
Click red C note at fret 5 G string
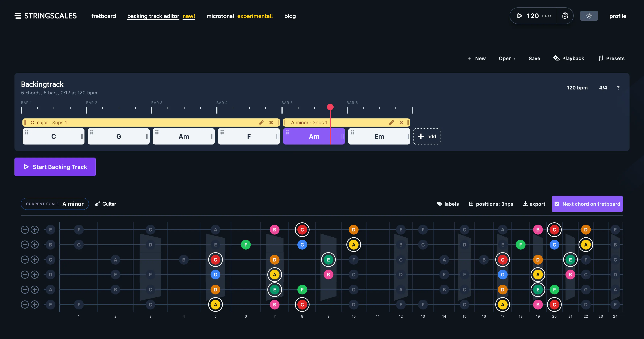[215, 260]
